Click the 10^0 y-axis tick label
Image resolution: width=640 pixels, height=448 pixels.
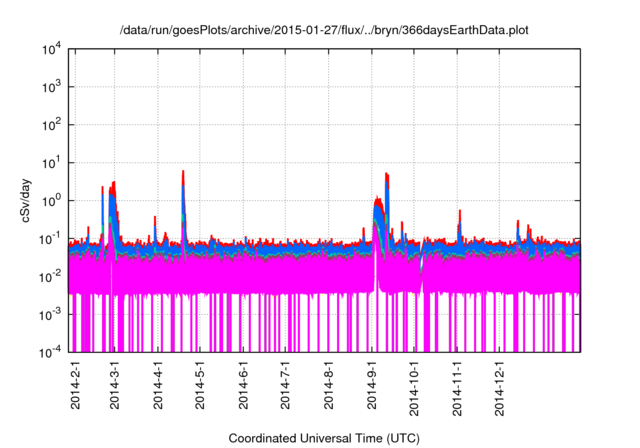pyautogui.click(x=50, y=200)
